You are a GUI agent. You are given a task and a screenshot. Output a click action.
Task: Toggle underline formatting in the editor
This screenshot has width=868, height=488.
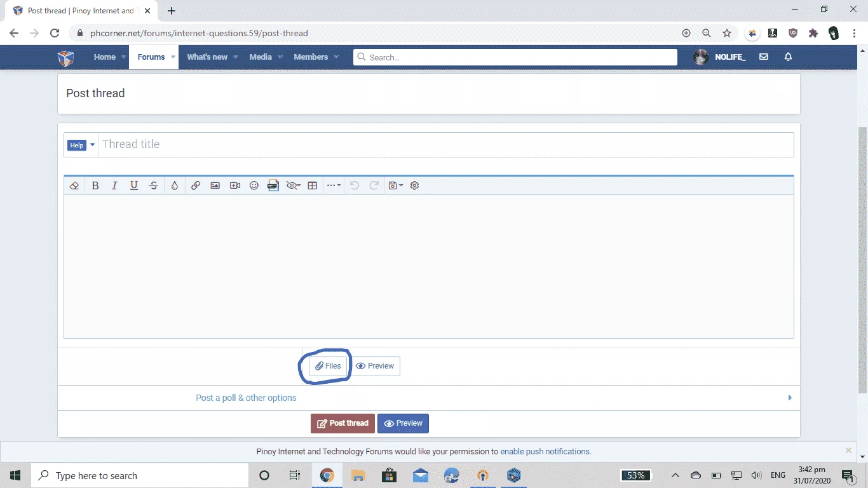click(134, 186)
